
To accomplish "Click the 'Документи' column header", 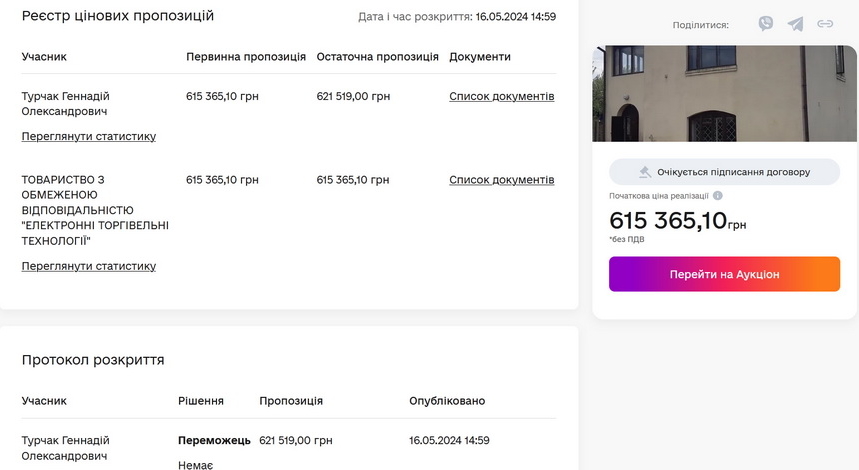I will 480,57.
